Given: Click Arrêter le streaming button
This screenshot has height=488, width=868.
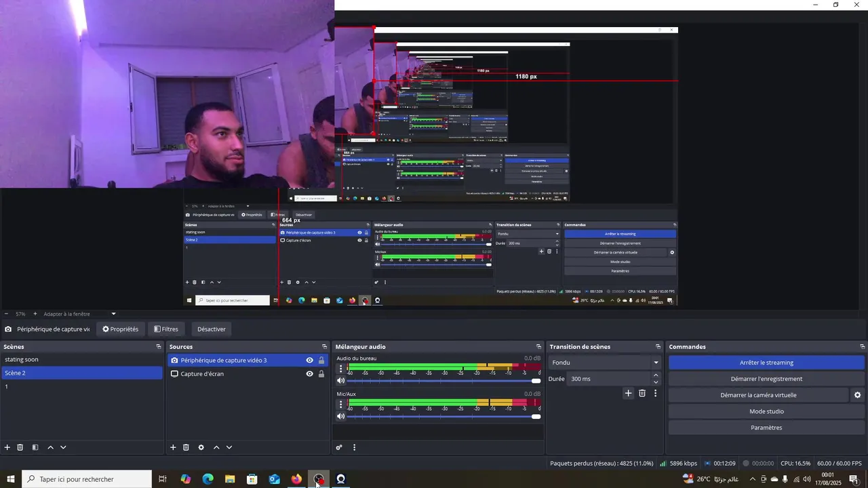Looking at the screenshot, I should coord(766,363).
